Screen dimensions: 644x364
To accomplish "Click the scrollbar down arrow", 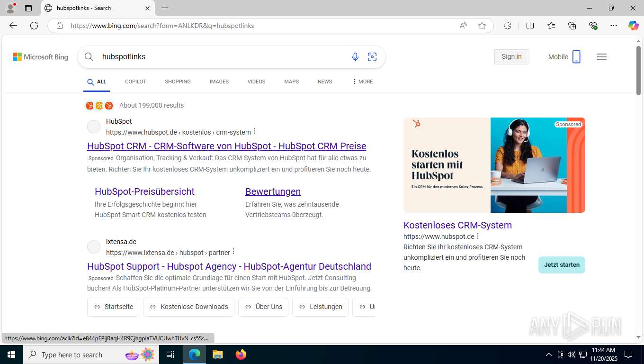I will tap(638, 337).
